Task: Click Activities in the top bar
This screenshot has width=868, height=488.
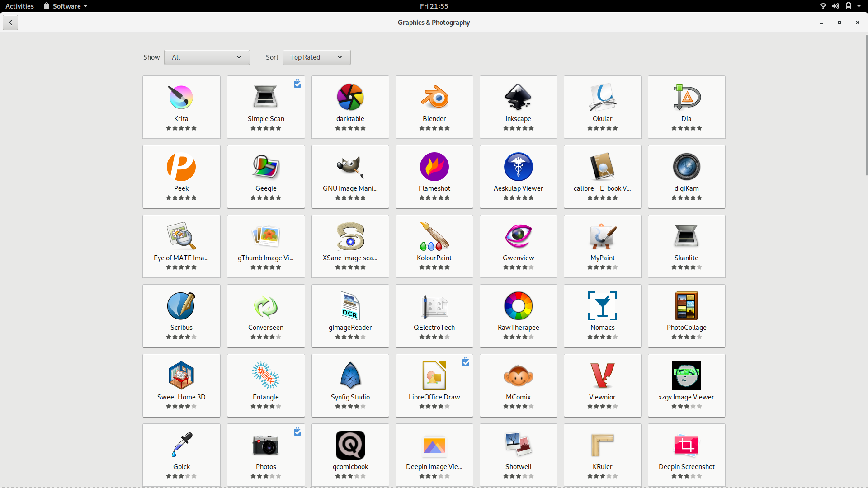Action: click(19, 6)
